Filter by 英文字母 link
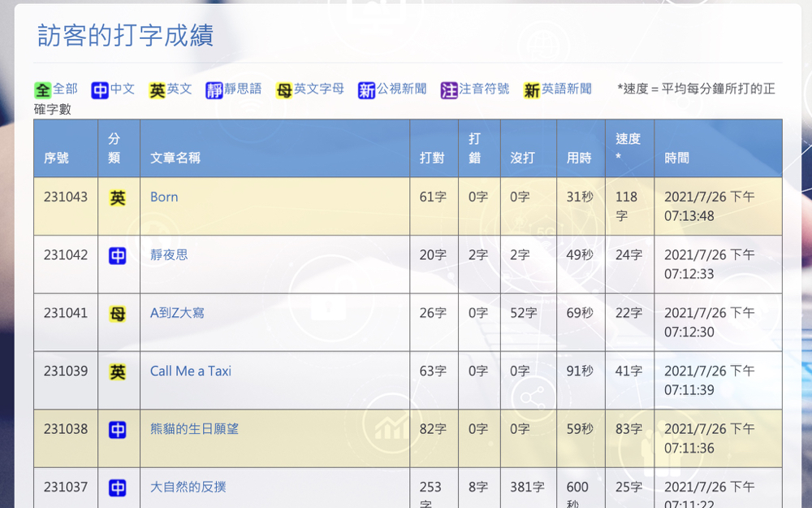 (319, 89)
